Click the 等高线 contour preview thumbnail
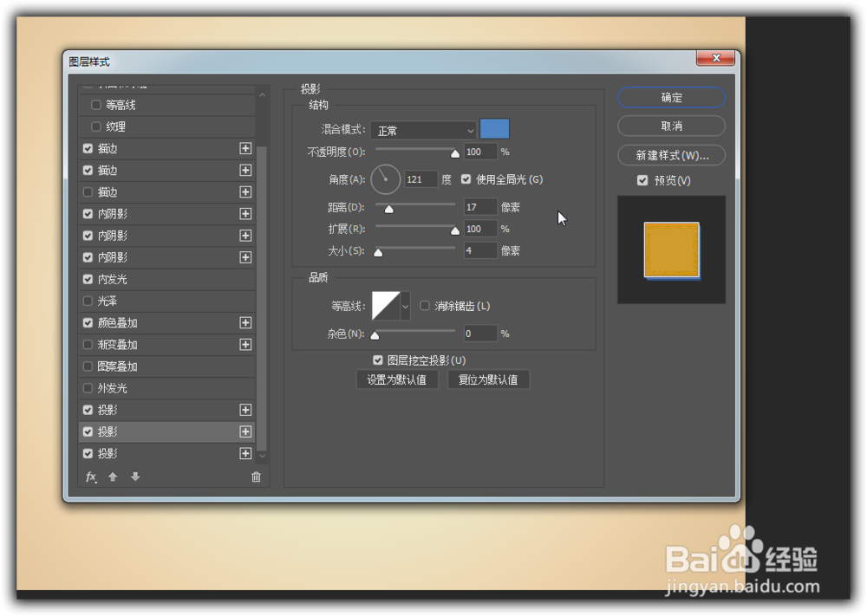The height and width of the screenshot is (616, 867). tap(386, 306)
